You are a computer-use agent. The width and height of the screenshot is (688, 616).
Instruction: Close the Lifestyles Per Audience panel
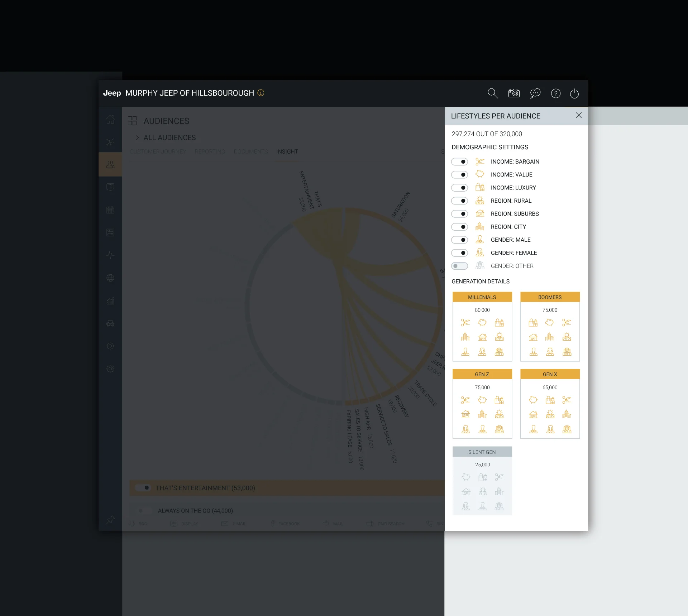tap(579, 115)
